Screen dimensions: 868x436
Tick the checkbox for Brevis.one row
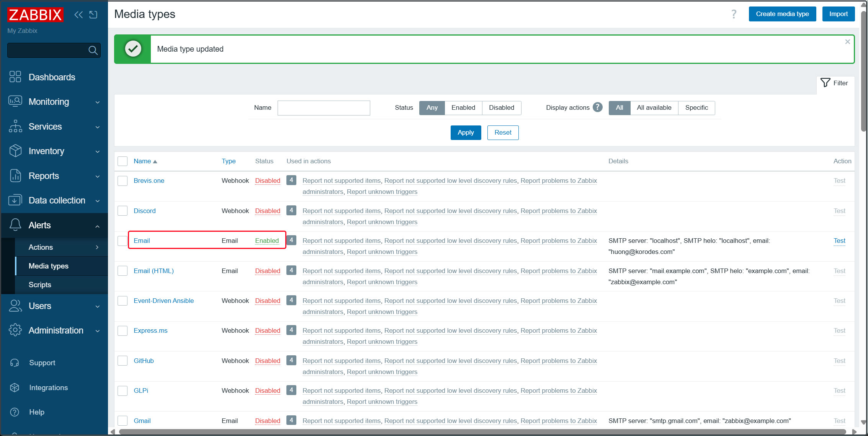coord(123,181)
